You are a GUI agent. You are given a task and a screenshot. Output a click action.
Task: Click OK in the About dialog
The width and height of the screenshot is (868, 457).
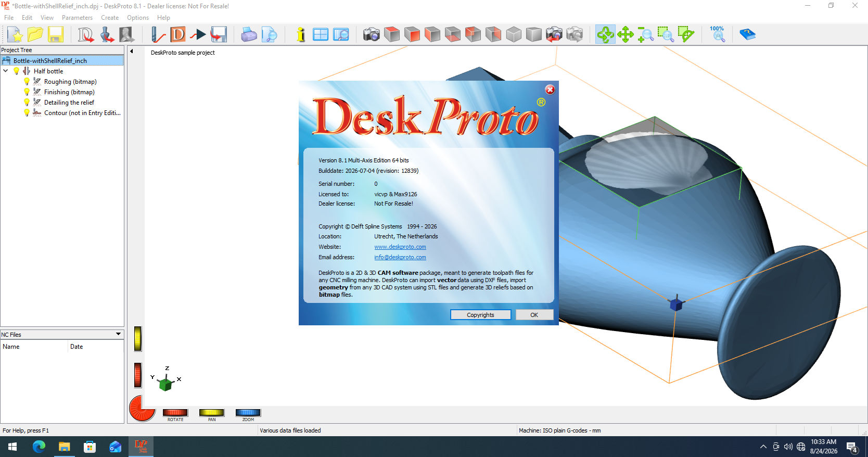tap(534, 315)
